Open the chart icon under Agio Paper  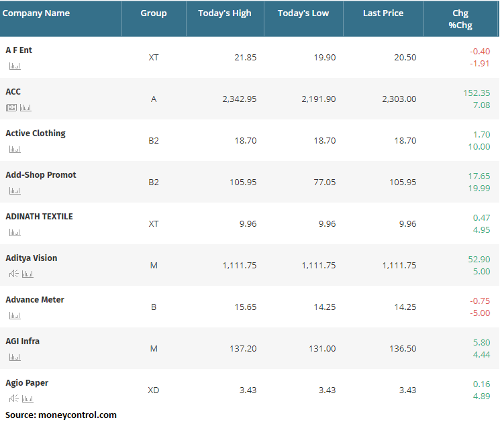tap(28, 399)
